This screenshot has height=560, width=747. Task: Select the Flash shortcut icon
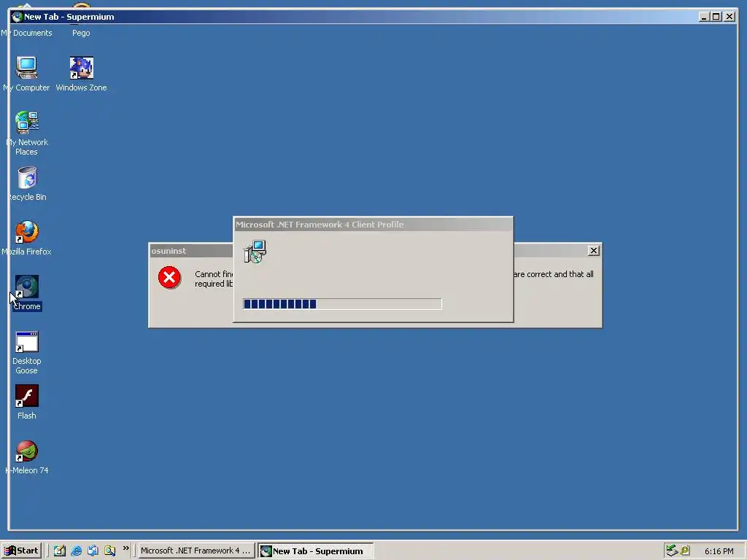(27, 396)
